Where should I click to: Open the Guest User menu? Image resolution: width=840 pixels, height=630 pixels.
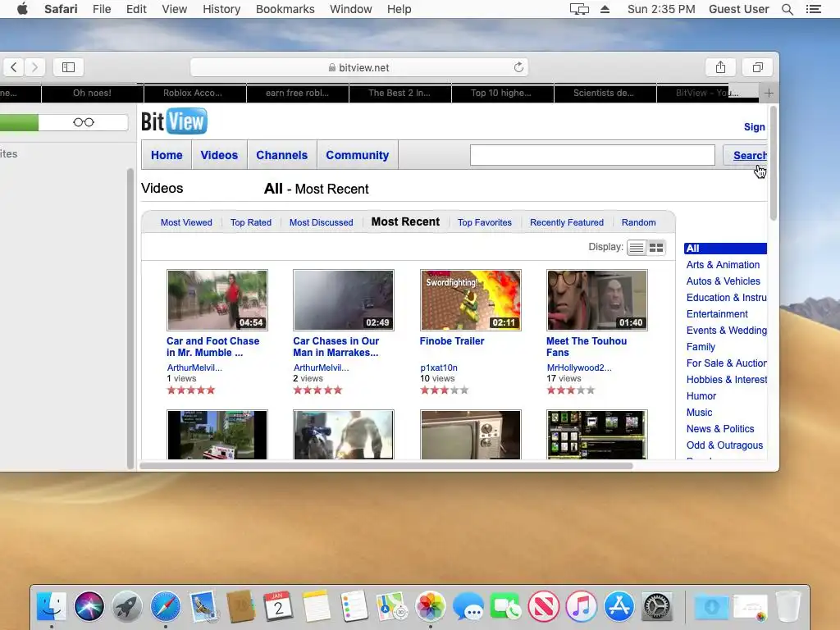739,9
